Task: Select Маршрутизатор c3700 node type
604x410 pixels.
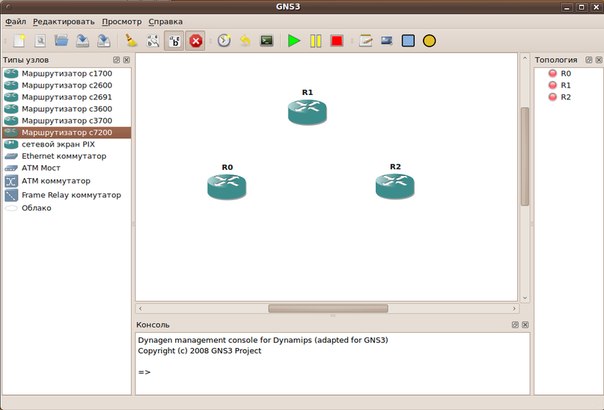Action: pos(67,121)
